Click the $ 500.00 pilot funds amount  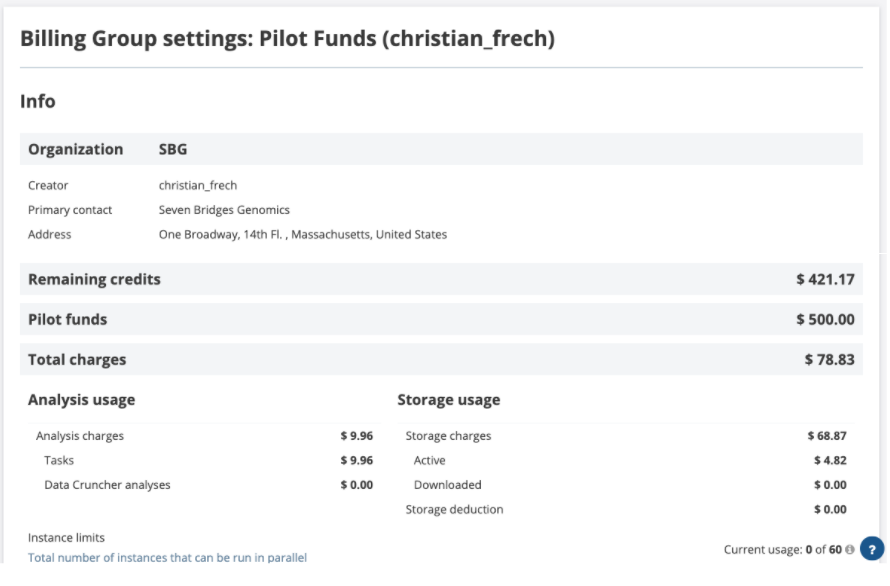825,319
